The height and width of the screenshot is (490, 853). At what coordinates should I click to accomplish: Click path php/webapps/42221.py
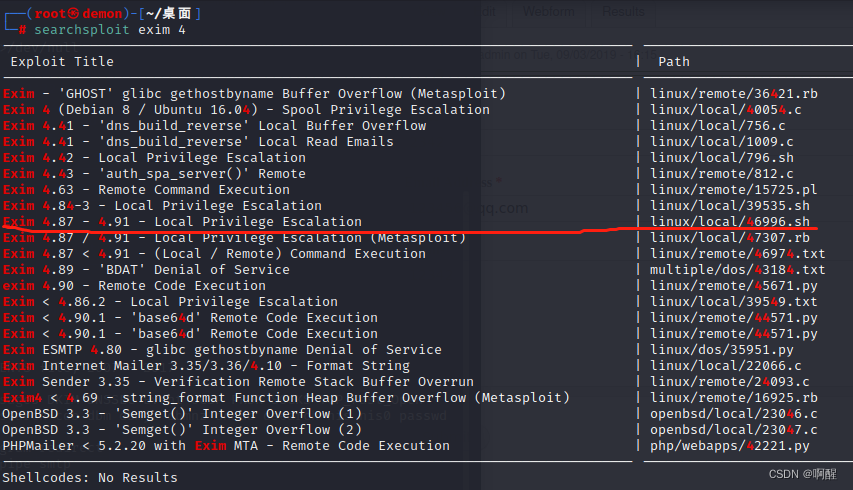coord(730,446)
